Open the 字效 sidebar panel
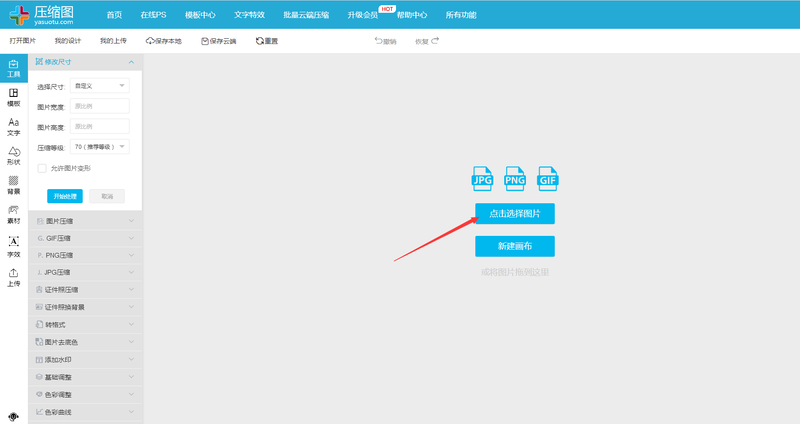800x424 pixels. point(14,247)
